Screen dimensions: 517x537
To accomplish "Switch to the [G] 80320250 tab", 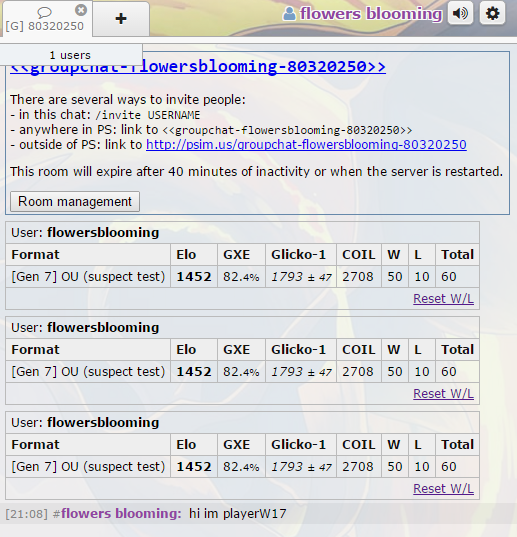I will (46, 18).
